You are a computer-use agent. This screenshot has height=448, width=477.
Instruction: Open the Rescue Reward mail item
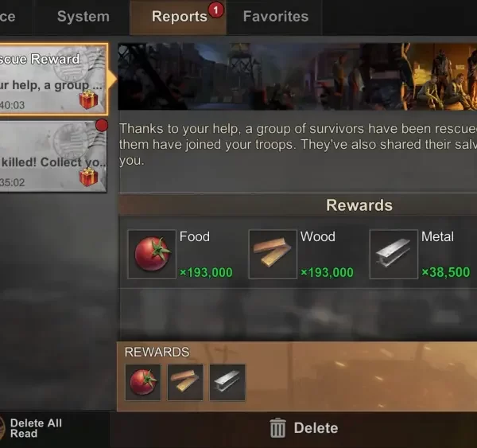[x=53, y=80]
